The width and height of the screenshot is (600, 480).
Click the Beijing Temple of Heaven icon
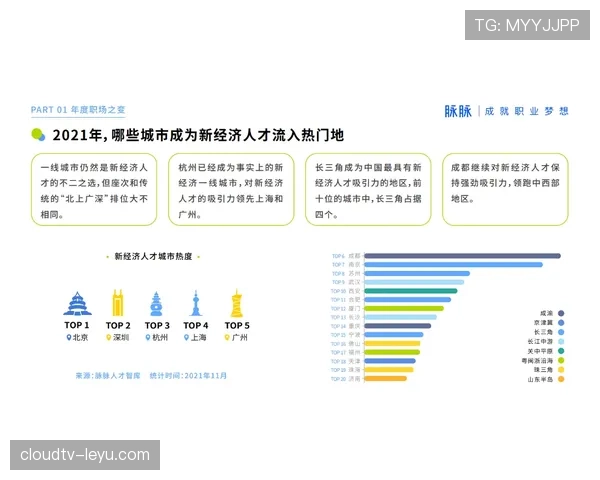[77, 304]
